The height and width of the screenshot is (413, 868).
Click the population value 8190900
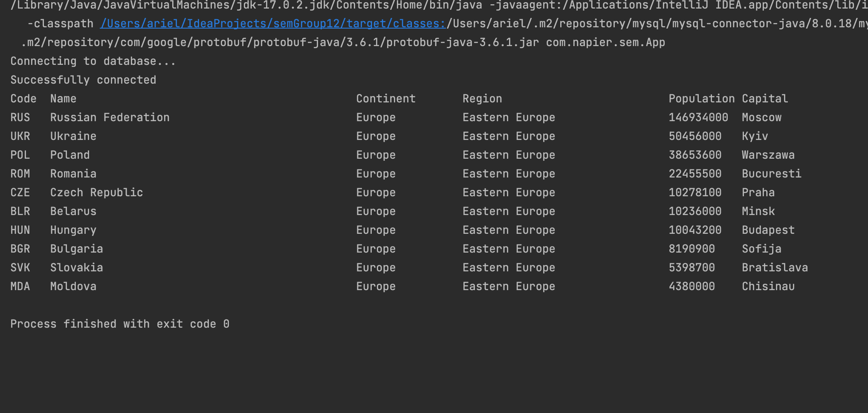coord(692,249)
